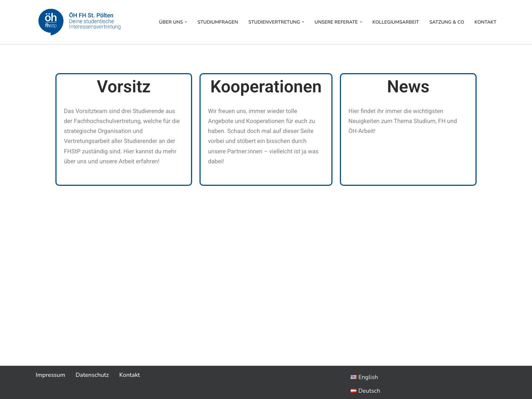Viewport: 532px width, 399px height.
Task: Click the Kontakt footer link
Action: tap(129, 375)
